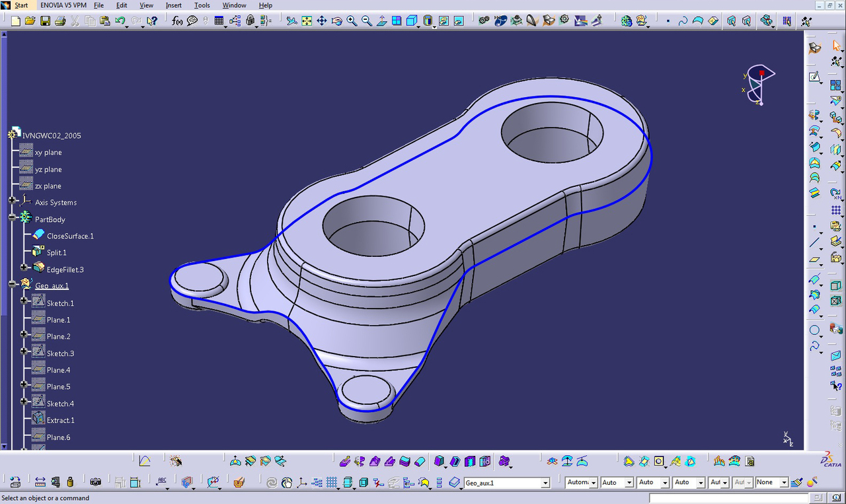Undo the last action

(x=120, y=21)
